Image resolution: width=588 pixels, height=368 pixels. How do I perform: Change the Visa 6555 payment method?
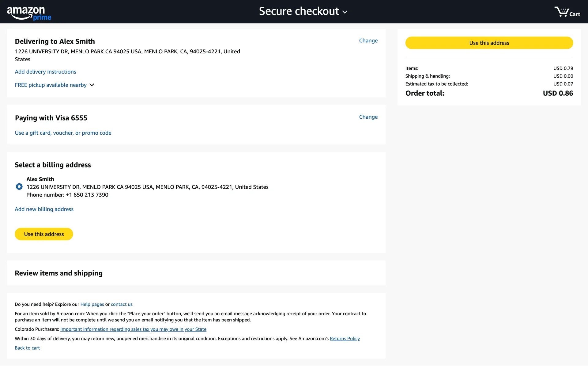coord(368,117)
